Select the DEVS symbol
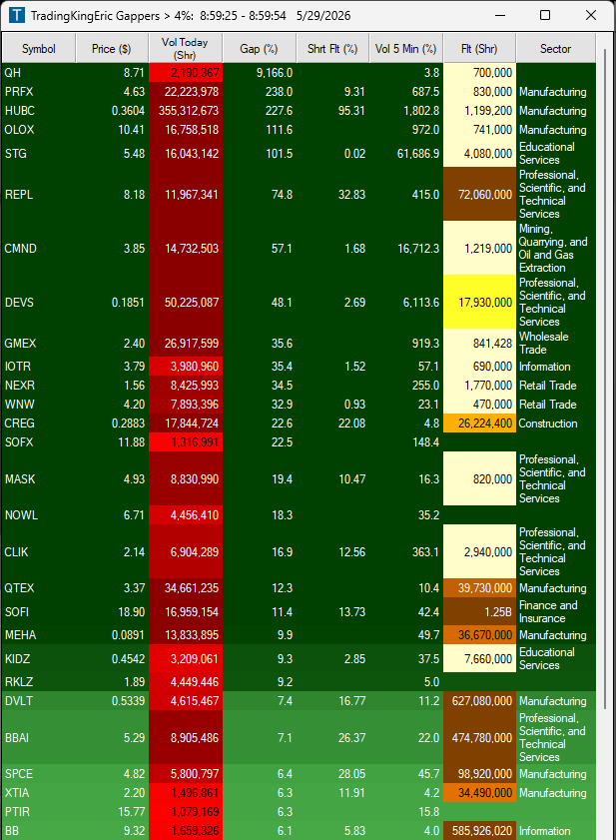Viewport: 616px width, 840px height. tap(19, 303)
